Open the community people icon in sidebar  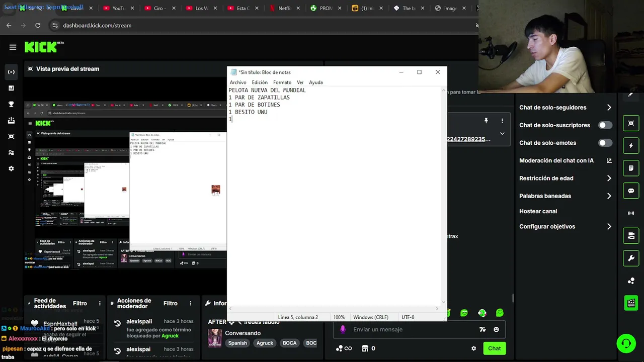point(11,152)
